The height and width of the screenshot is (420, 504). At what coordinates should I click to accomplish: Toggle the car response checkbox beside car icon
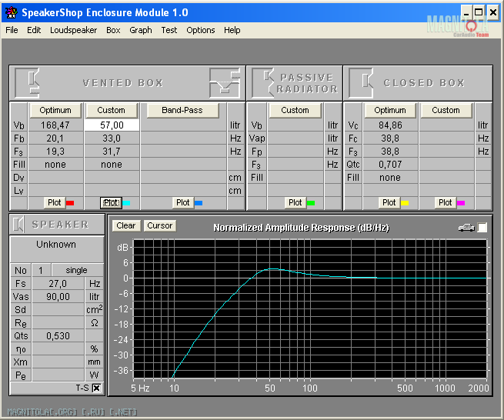[x=482, y=228]
